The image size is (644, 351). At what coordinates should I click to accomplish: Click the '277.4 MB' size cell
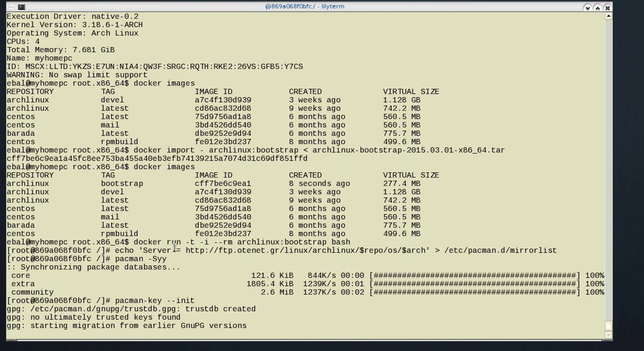click(402, 184)
